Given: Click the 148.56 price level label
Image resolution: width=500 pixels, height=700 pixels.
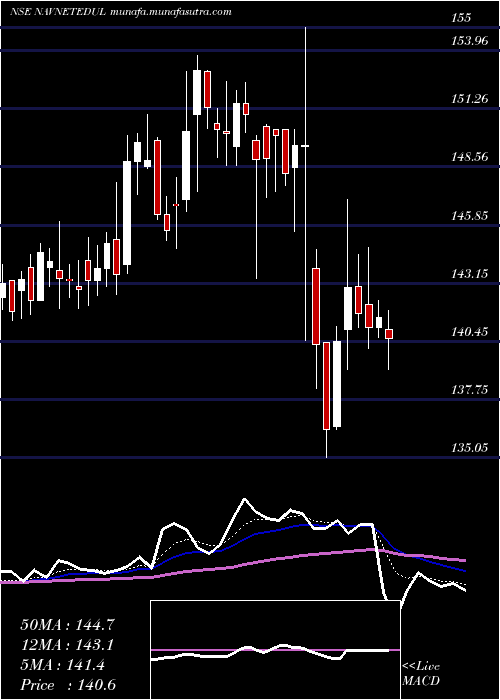Looking at the screenshot, I should 470,157.
